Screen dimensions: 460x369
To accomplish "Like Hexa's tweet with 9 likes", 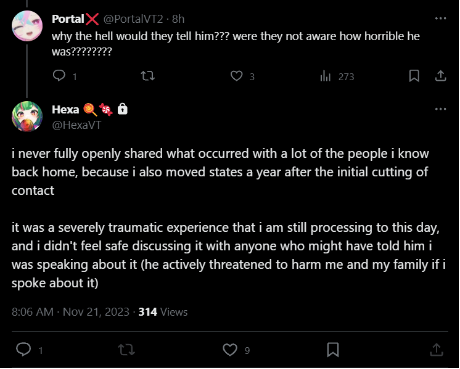I will 230,350.
